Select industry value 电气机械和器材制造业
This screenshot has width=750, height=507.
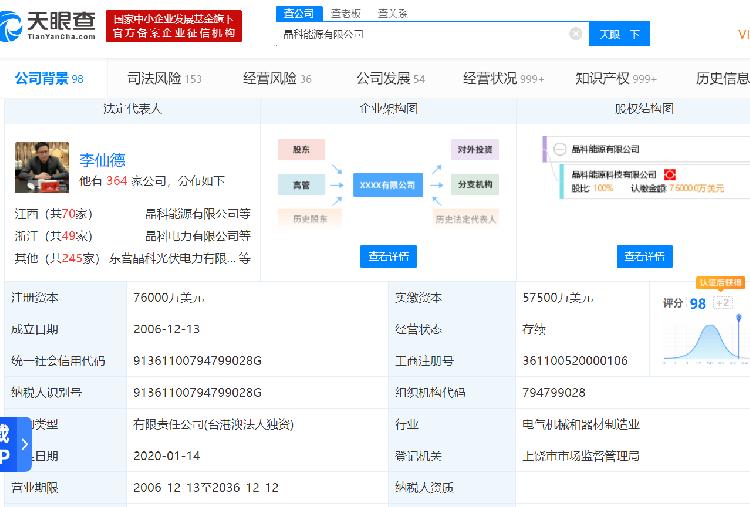tap(581, 424)
